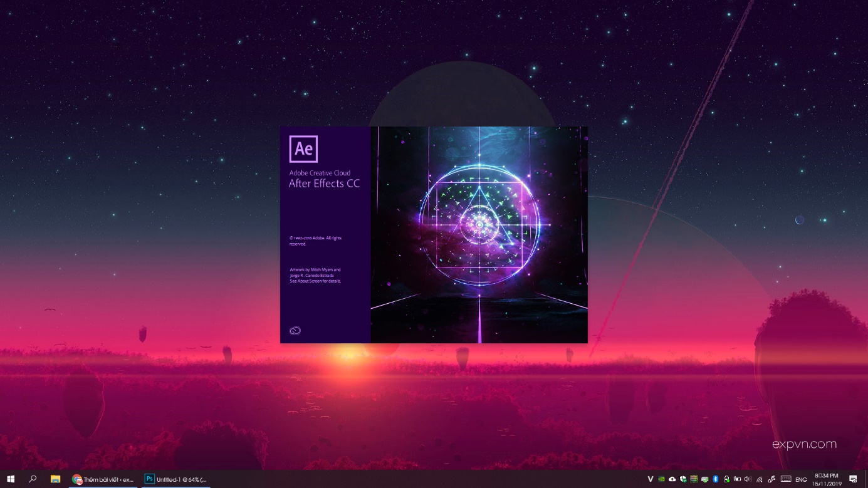Open the battery status tray icon
The height and width of the screenshot is (488, 868).
pyautogui.click(x=736, y=479)
